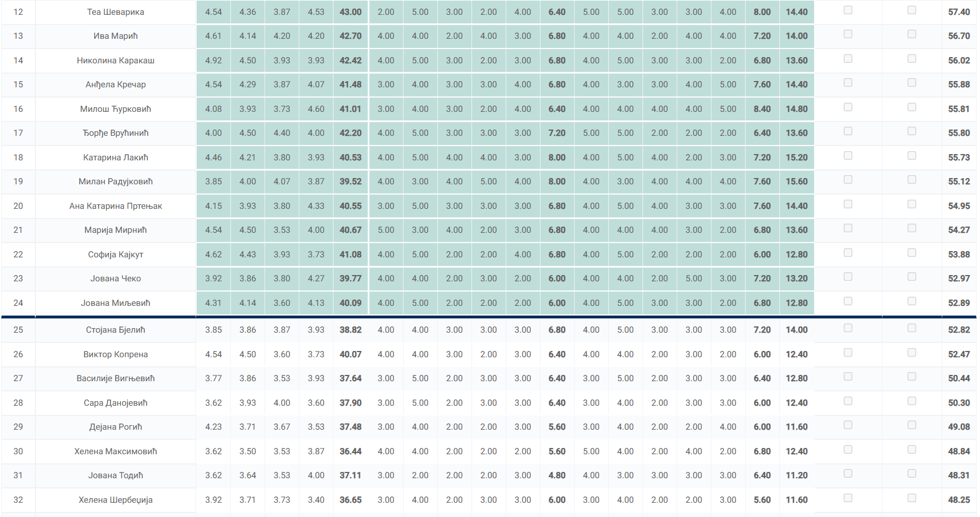Select the bold subtotal 36.44
This screenshot has height=517, width=980.
351,451
